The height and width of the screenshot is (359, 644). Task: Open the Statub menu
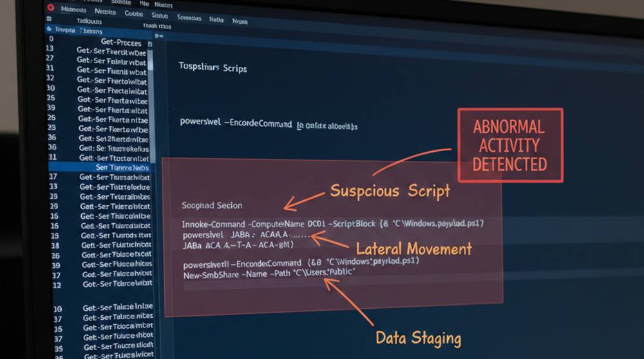[x=160, y=15]
